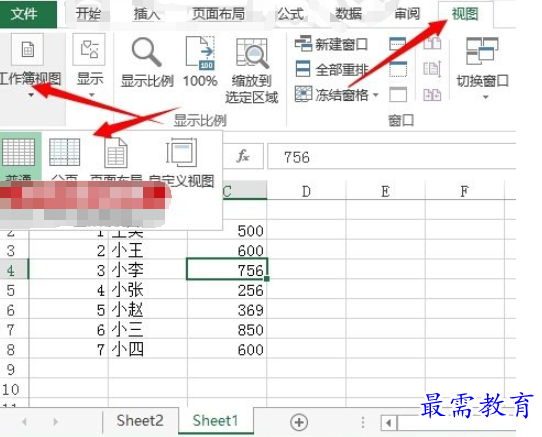Select row 3 header
Image resolution: width=542 pixels, height=437 pixels.
(14, 250)
